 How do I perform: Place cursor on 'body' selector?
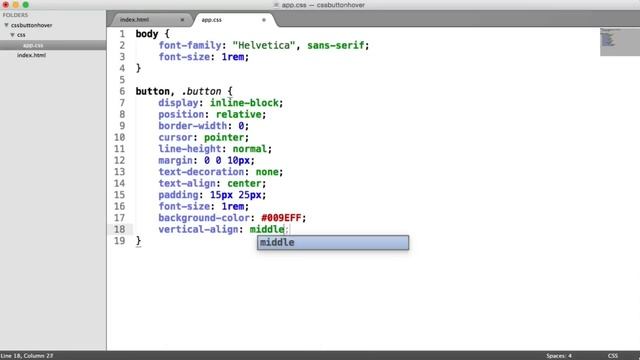147,34
